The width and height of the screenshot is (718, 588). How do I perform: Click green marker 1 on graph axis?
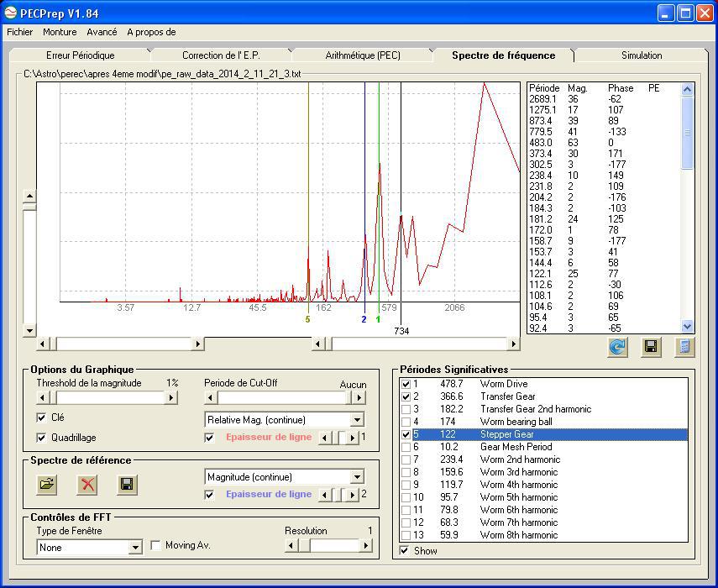(378, 320)
